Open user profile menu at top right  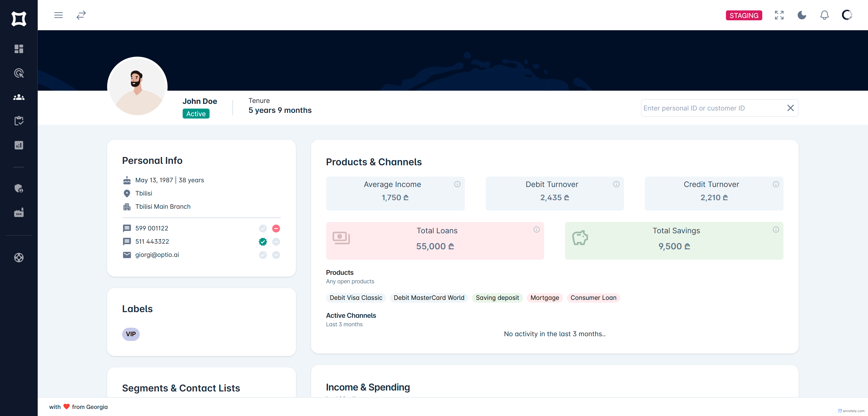coord(847,15)
